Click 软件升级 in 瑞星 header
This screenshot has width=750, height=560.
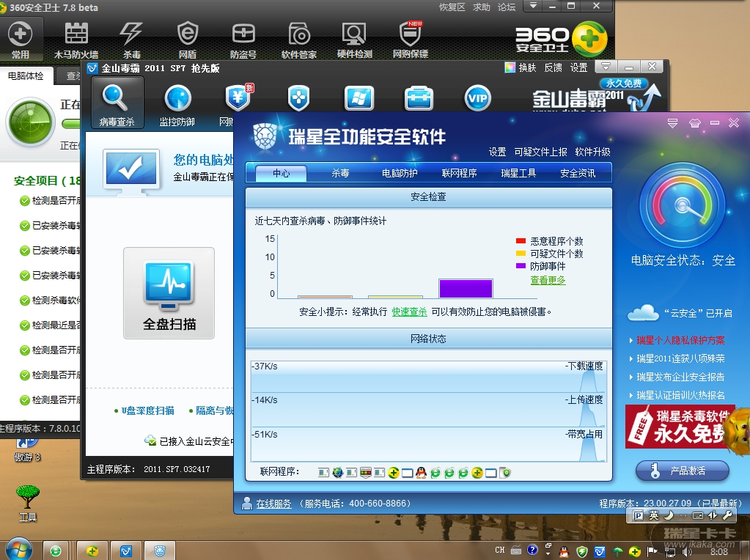pyautogui.click(x=592, y=152)
